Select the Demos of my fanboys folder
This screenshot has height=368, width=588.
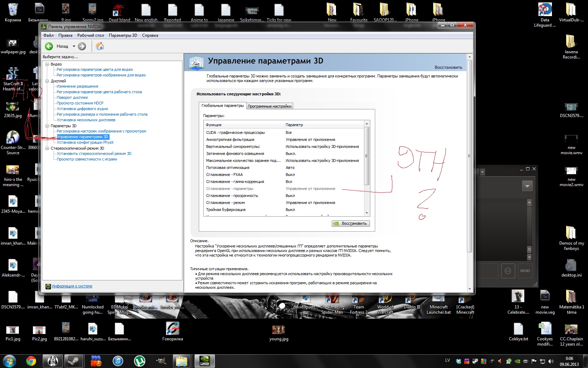pos(571,238)
